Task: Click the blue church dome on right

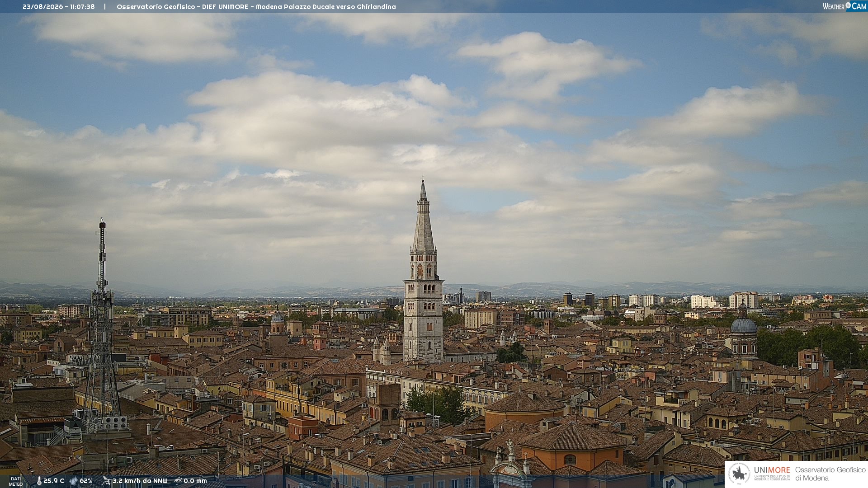Action: pos(743,323)
